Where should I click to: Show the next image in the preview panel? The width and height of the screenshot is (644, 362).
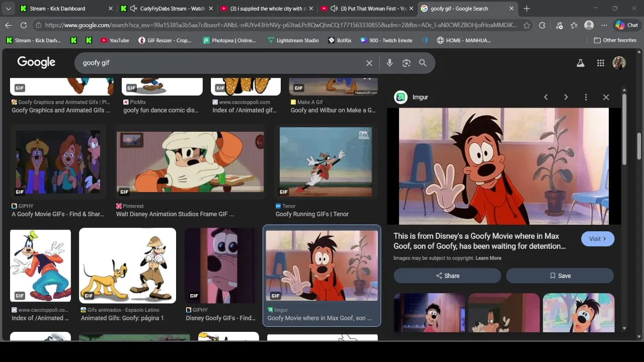pyautogui.click(x=566, y=97)
